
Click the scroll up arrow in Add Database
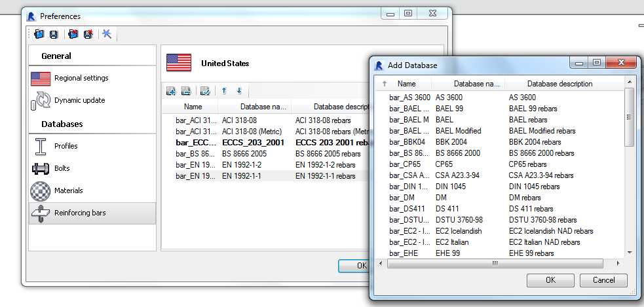coord(629,82)
